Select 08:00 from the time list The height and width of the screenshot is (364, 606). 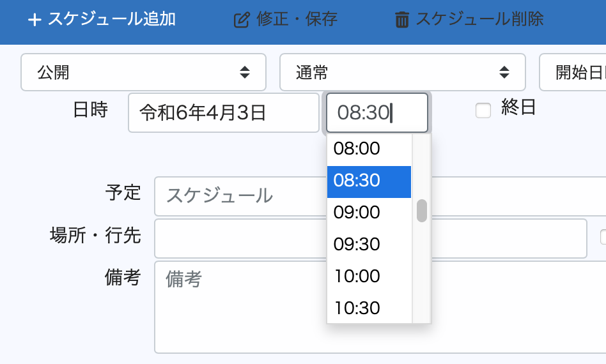(x=369, y=149)
